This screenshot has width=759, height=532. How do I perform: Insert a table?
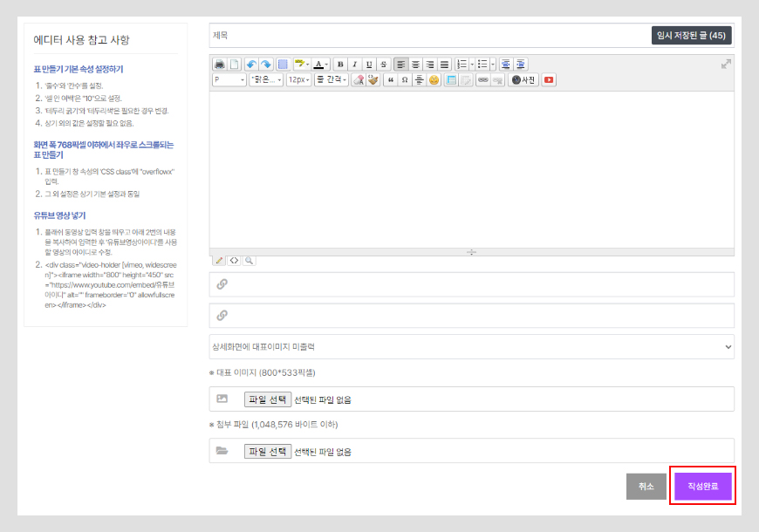click(451, 80)
